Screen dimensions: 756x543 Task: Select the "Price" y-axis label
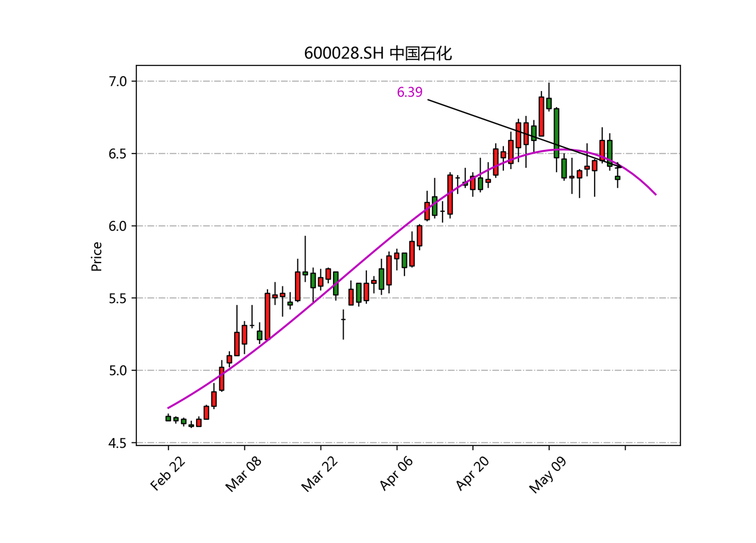pyautogui.click(x=97, y=256)
